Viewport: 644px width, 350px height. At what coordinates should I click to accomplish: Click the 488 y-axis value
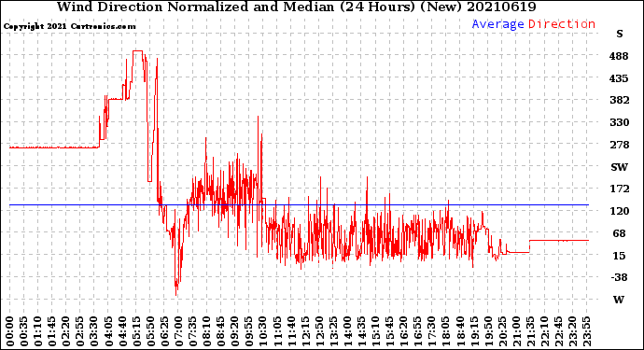619,56
